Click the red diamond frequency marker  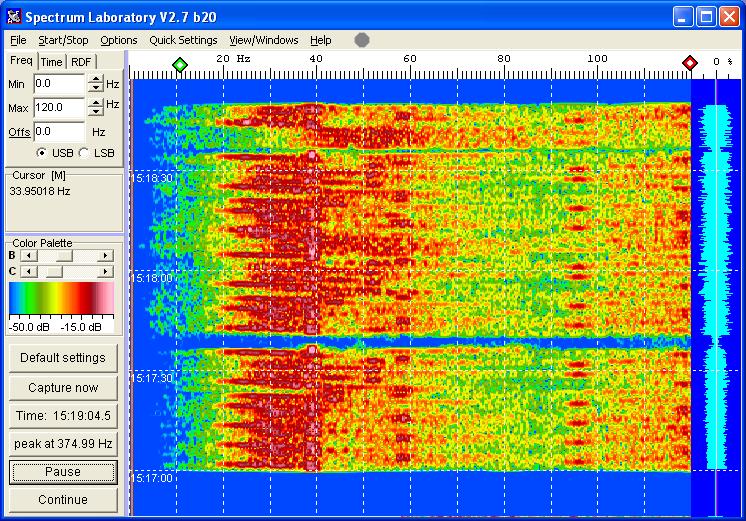point(690,64)
